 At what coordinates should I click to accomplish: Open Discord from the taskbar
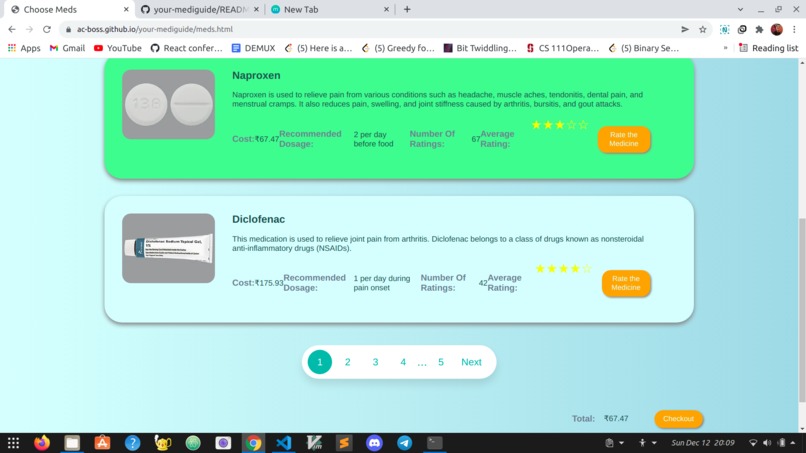[x=374, y=443]
